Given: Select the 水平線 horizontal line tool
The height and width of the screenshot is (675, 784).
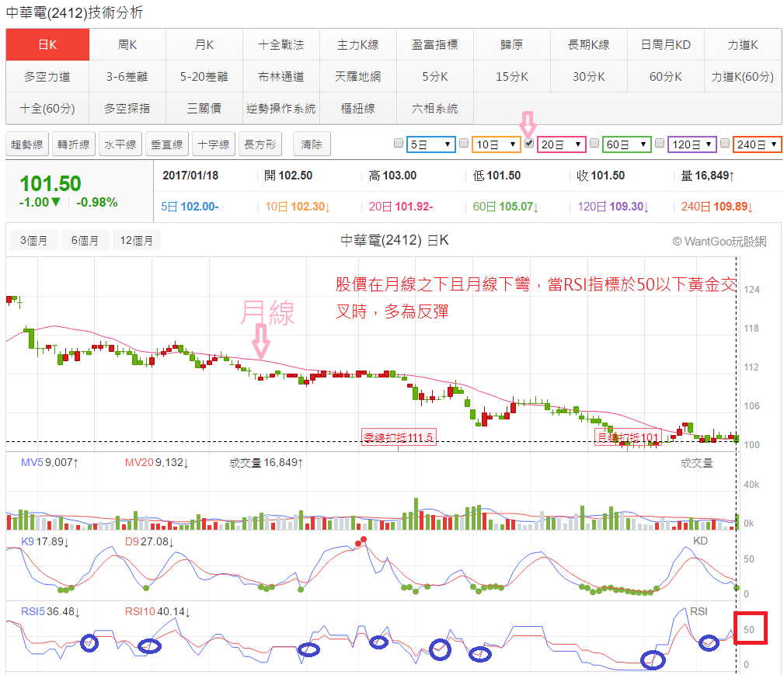Looking at the screenshot, I should [119, 144].
